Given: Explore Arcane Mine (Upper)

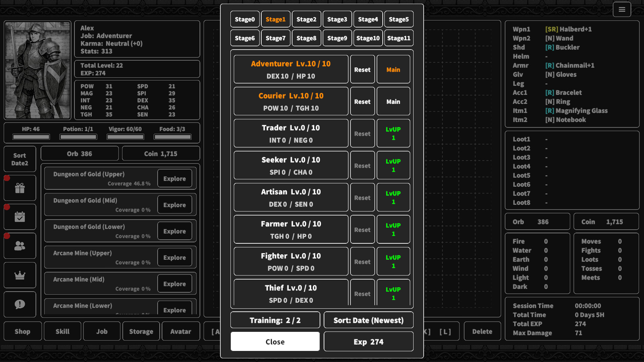Looking at the screenshot, I should [174, 257].
